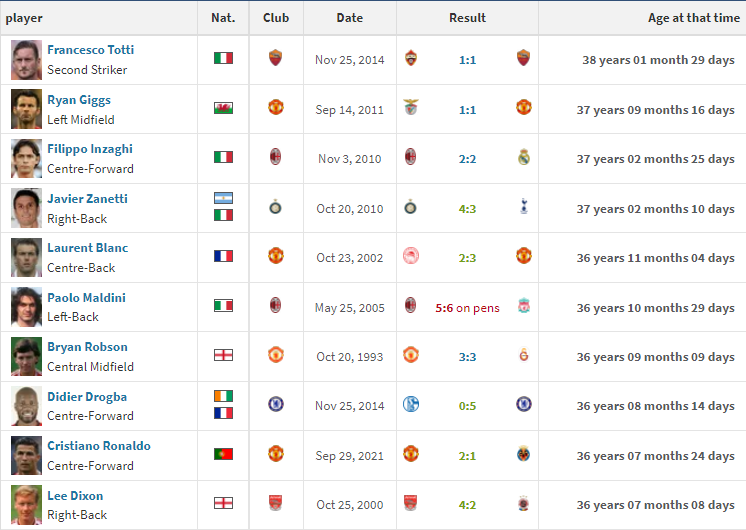Image resolution: width=746 pixels, height=530 pixels.
Task: Open the 4:3 result for Zanetti's match
Action: click(467, 209)
